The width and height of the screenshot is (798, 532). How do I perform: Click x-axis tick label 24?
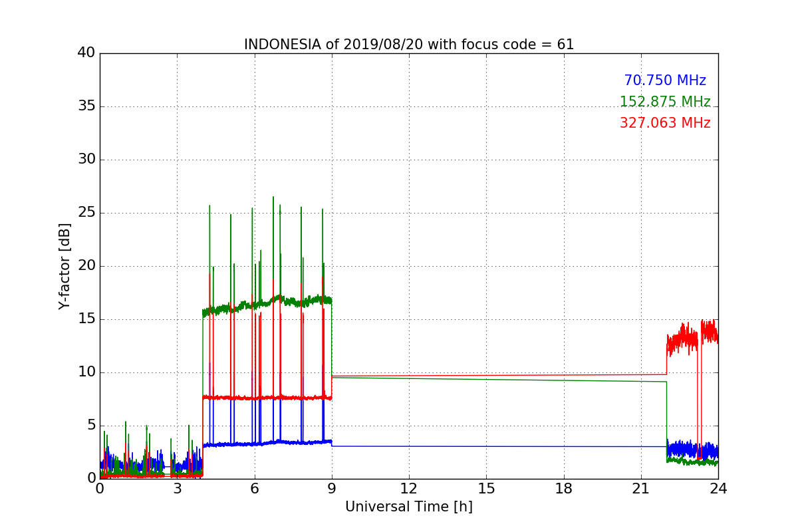[x=718, y=489]
